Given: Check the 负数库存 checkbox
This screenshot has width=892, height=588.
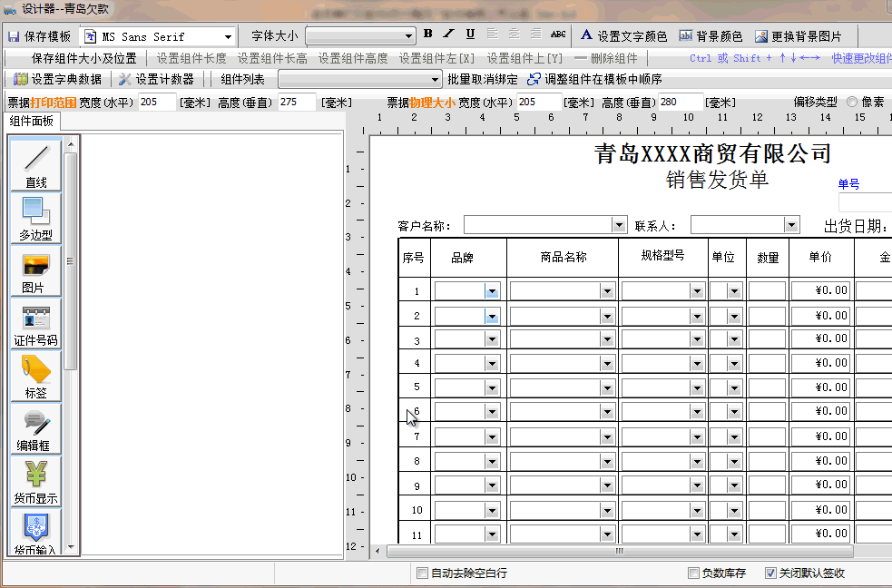Looking at the screenshot, I should coord(693,573).
